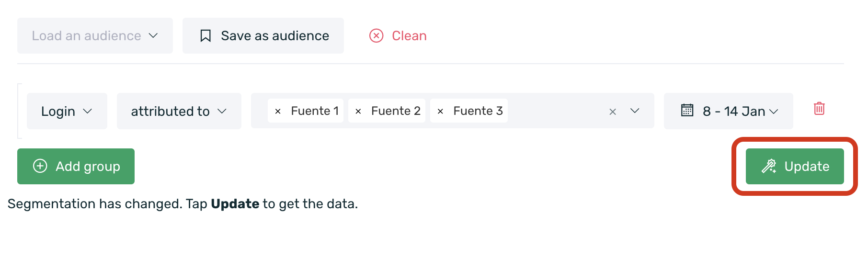Click the Update button
The height and width of the screenshot is (270, 868).
click(795, 166)
